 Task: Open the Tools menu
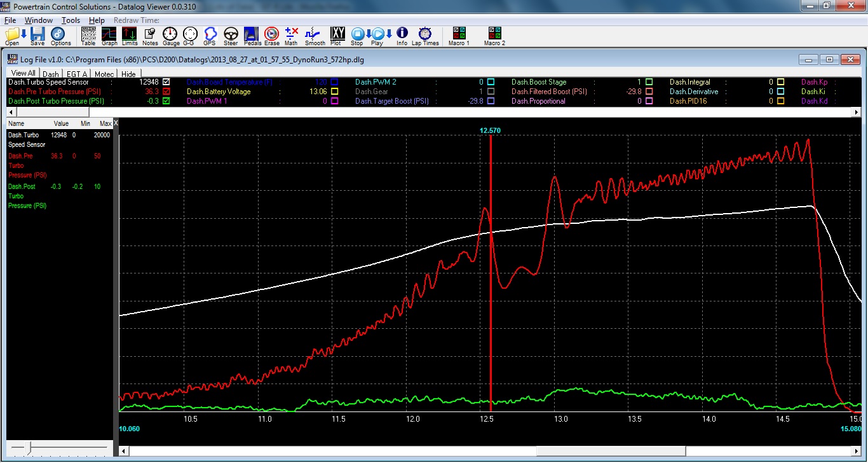pyautogui.click(x=71, y=20)
